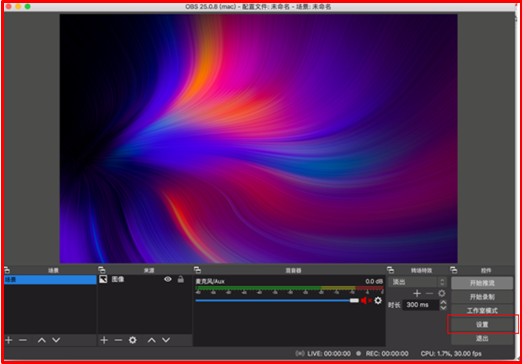This screenshot has height=364, width=522.
Task: Click 退出 to exit OBS
Action: [482, 338]
